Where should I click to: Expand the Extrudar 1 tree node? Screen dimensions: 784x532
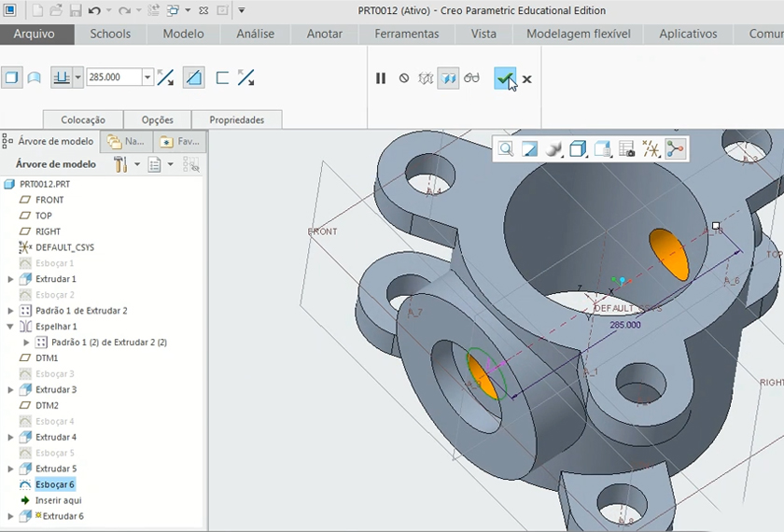pos(11,279)
